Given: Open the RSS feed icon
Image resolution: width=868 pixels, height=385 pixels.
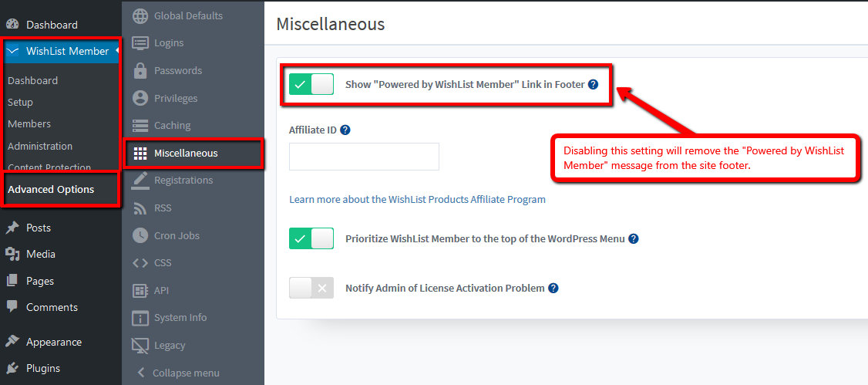Looking at the screenshot, I should pos(140,208).
